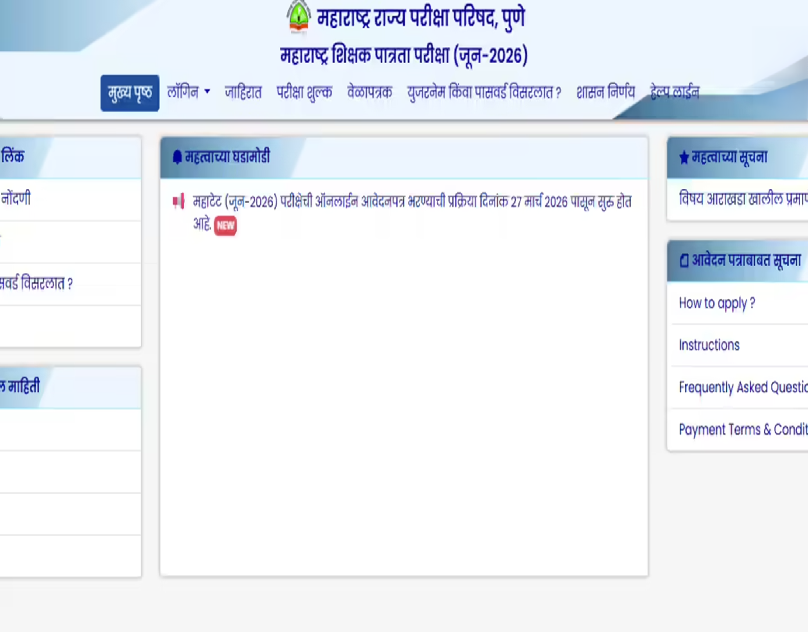Click the icon on the माहिती panel header
Image resolution: width=808 pixels, height=632 pixels.
click(x=3, y=388)
